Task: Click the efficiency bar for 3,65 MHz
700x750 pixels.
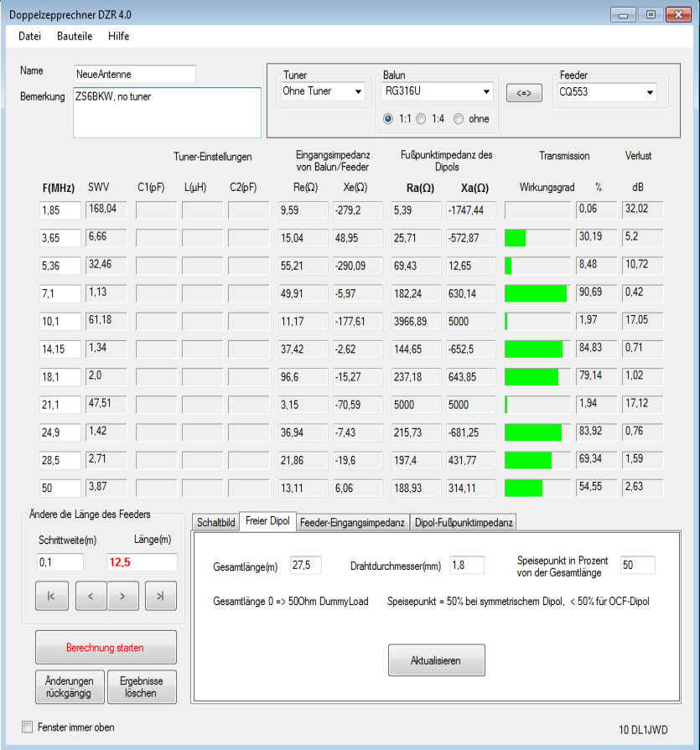Action: 538,238
